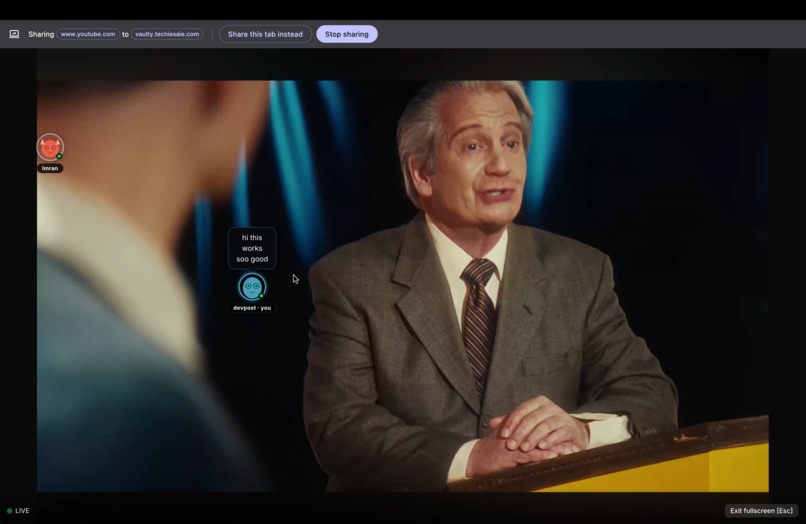Click the Exit fullscreen [Esc] button

[x=761, y=511]
